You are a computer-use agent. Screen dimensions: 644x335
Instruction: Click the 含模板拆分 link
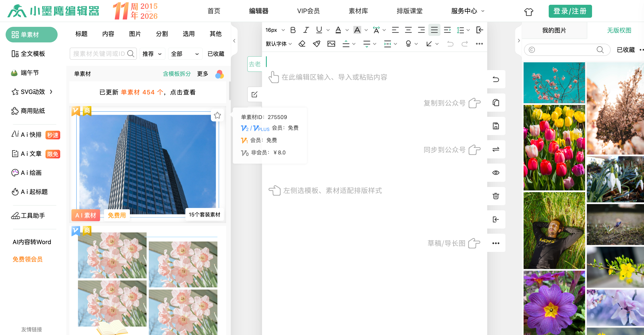click(x=176, y=74)
